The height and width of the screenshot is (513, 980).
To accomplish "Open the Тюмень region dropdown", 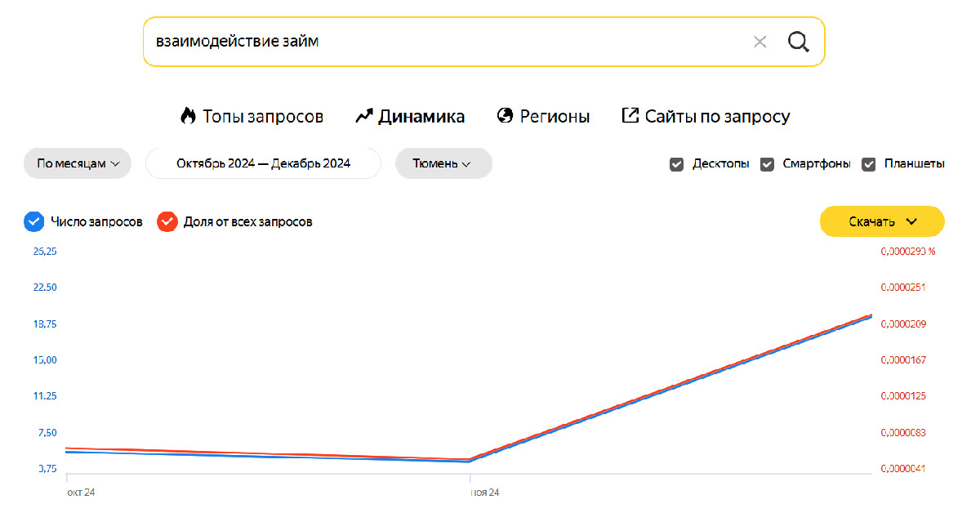I will click(443, 163).
